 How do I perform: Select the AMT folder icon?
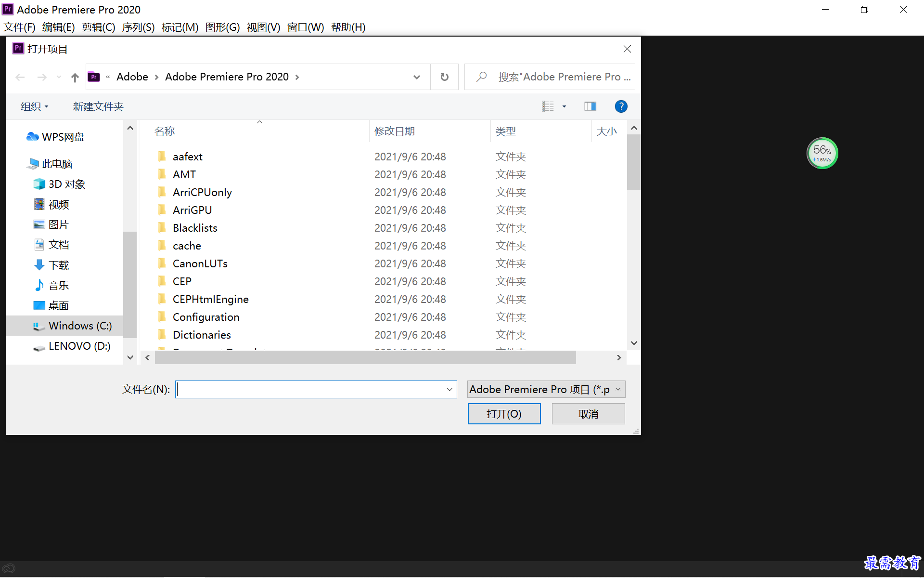(162, 174)
